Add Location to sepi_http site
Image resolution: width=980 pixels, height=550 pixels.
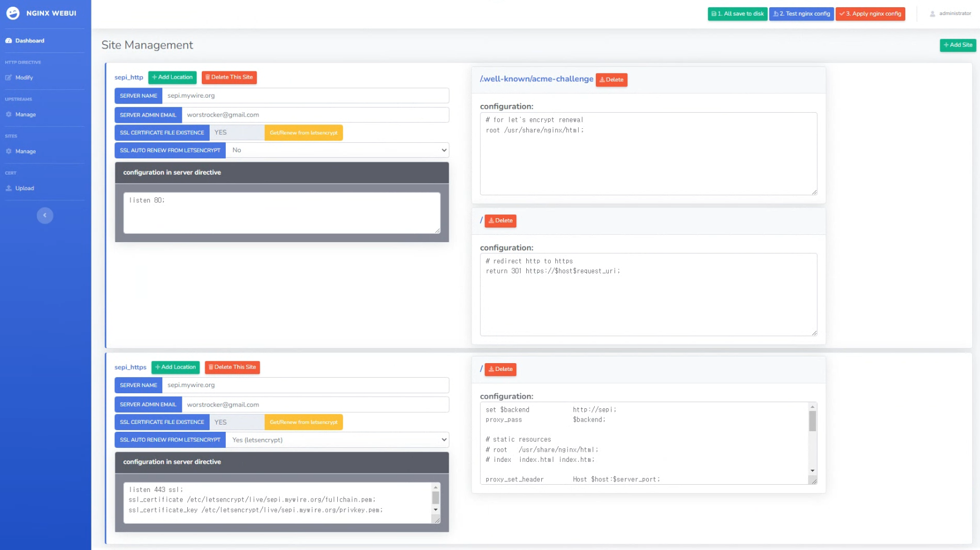(172, 78)
